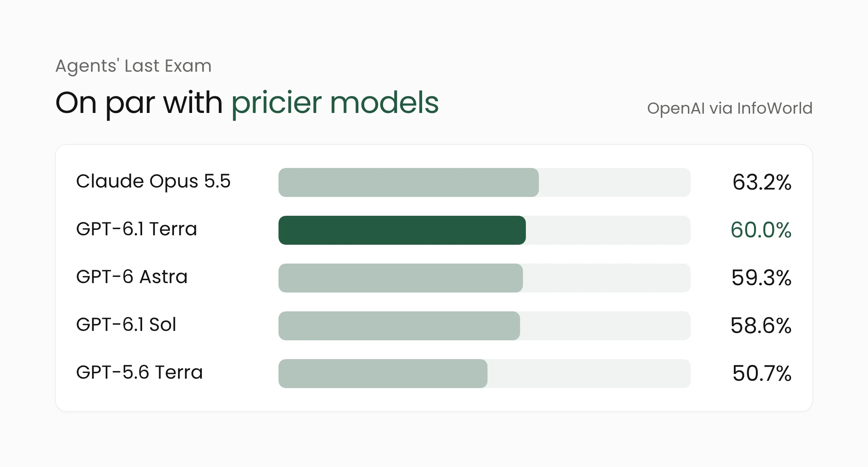Click the green 'pricier models' heading text
Viewport: 868px width, 467px height.
335,103
